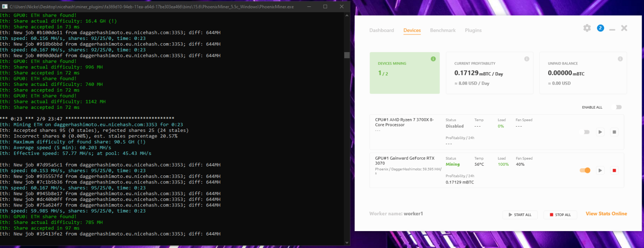Viewport: 644px width, 248px height.
Task: Click the GPU status text Mining
Action: 452,165
